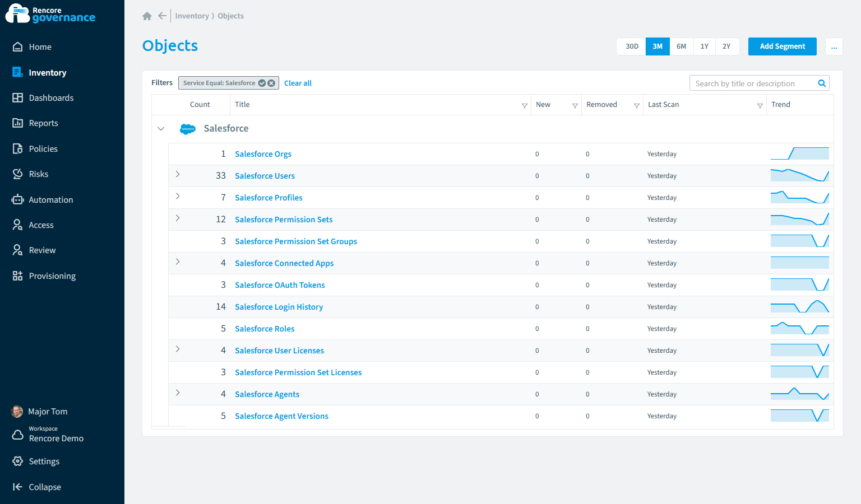Open Policies document icon

coord(18,148)
